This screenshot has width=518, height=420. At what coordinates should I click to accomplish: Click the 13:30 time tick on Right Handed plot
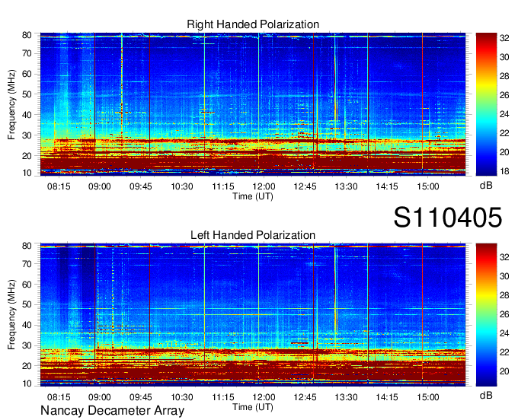(346, 186)
